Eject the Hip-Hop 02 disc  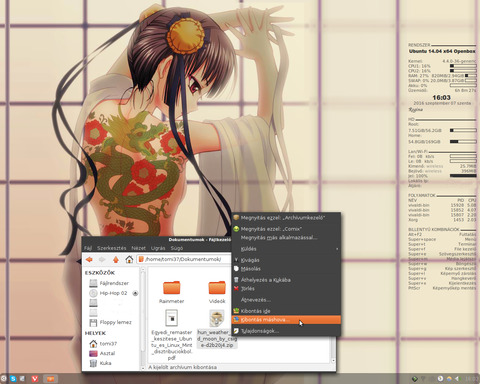point(135,293)
